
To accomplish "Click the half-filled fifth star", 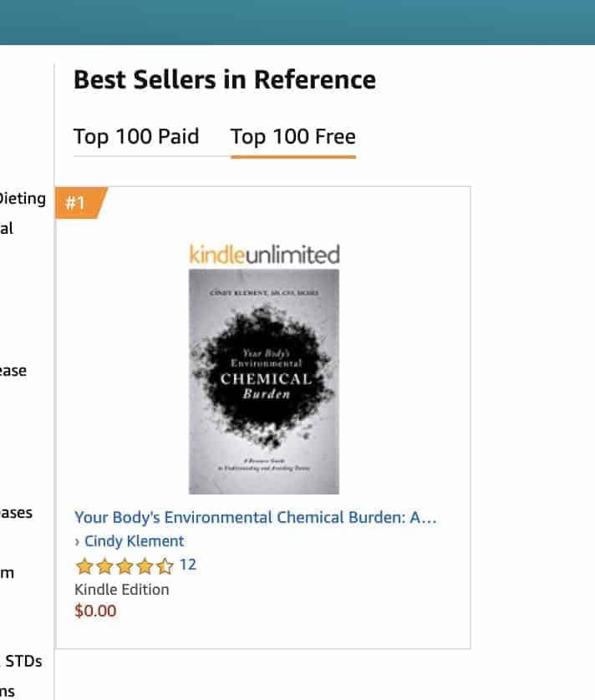I will coord(165,566).
